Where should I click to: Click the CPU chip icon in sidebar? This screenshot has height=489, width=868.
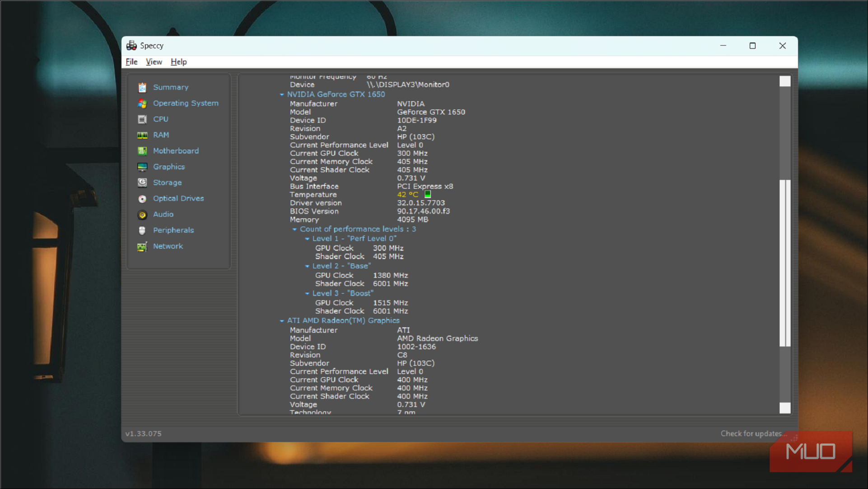142,119
